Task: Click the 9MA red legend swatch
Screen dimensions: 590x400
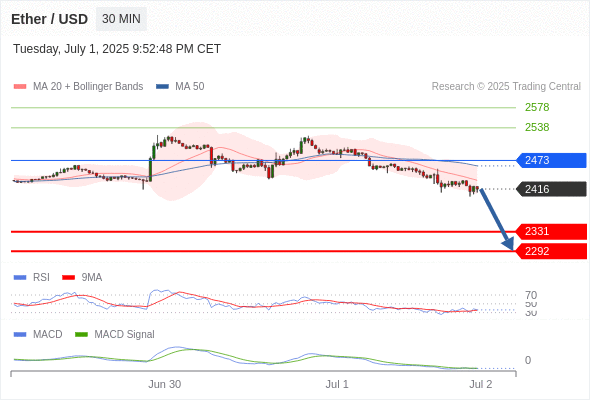Action: click(68, 278)
